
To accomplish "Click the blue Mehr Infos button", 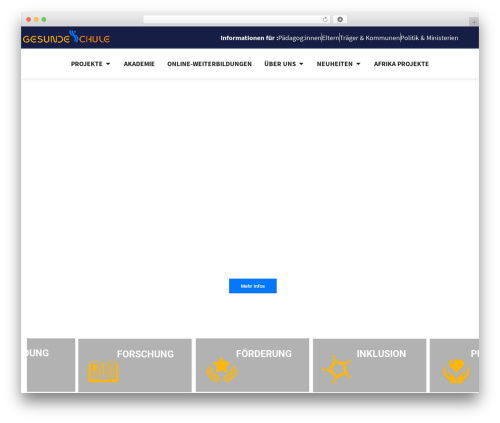I will pyautogui.click(x=253, y=286).
